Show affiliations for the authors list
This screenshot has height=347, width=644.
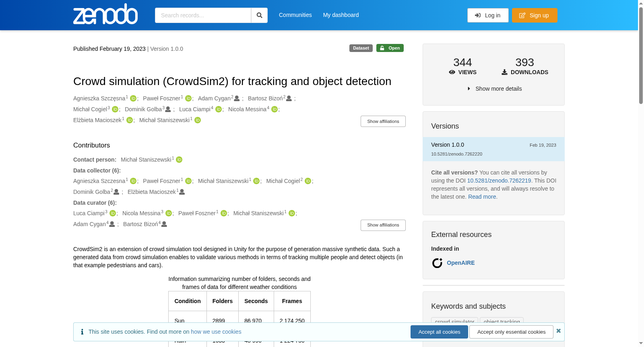[x=383, y=121]
